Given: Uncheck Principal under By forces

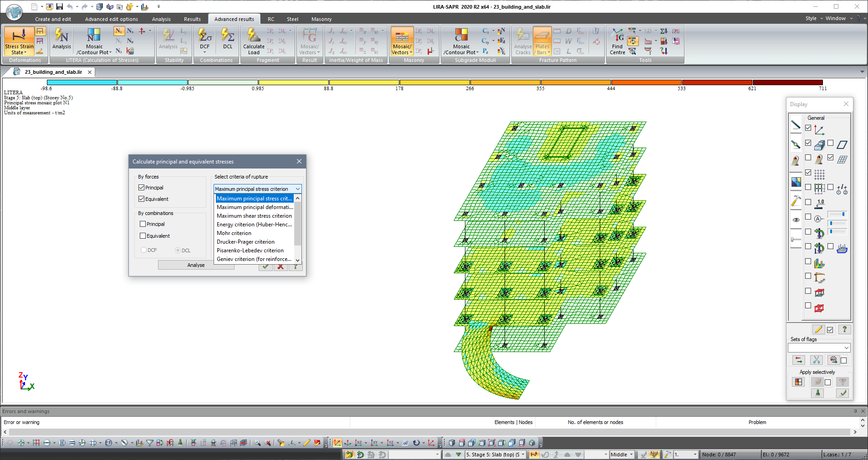Looking at the screenshot, I should click(142, 188).
